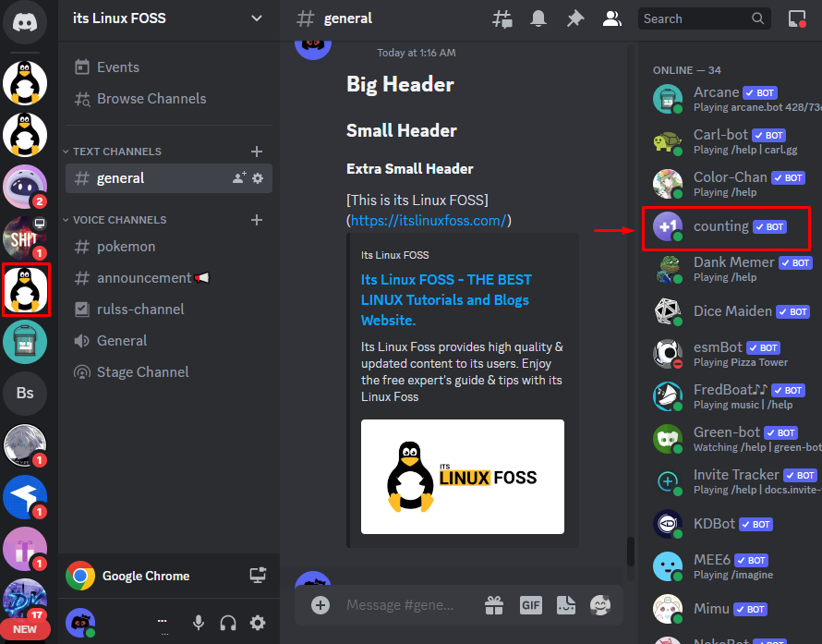Click the Carl-bot turtle avatar
Screen dimensions: 822x644
tap(668, 141)
